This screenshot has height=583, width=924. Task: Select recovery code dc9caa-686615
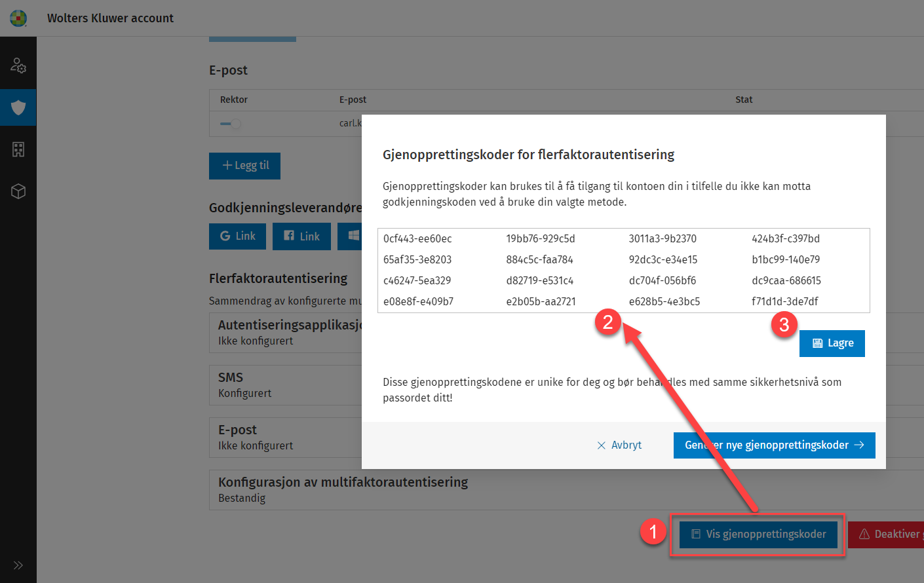click(786, 280)
